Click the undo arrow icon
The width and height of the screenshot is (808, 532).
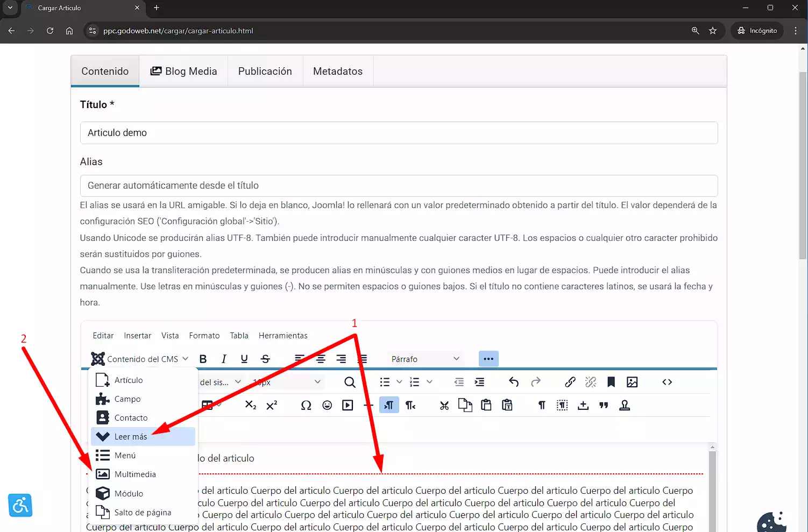tap(514, 382)
